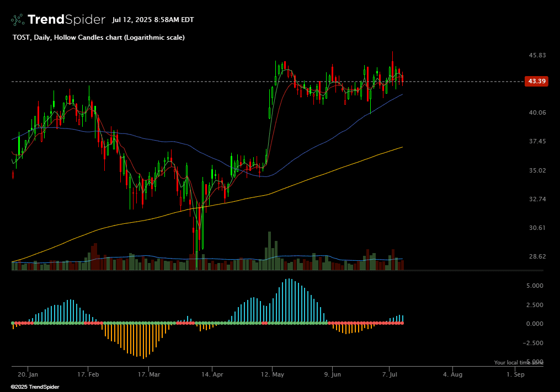Click the red 43.39 price tag
This screenshot has width=560, height=392.
click(537, 82)
